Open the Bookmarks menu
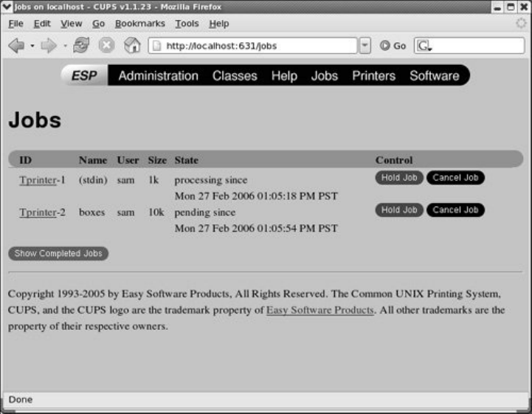The width and height of the screenshot is (532, 414). [140, 24]
